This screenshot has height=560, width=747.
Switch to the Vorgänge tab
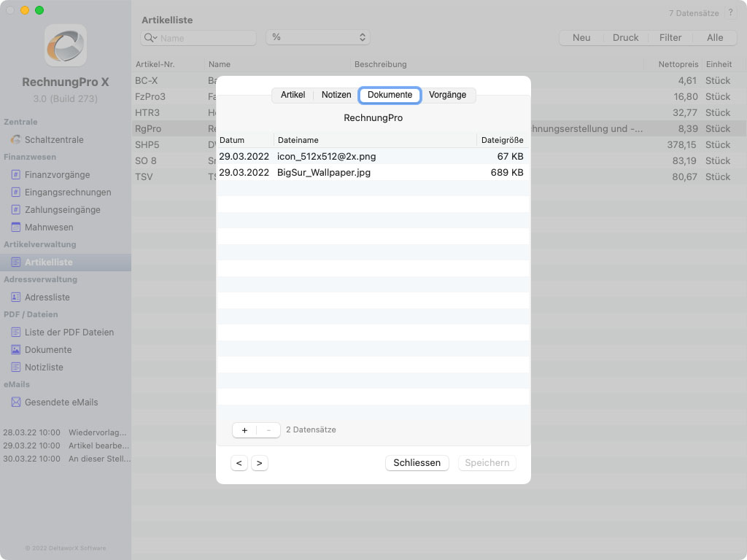(447, 95)
